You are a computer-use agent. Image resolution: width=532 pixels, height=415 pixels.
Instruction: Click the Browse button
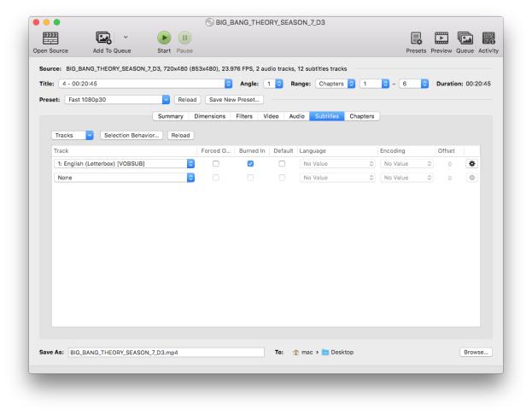[x=476, y=352]
